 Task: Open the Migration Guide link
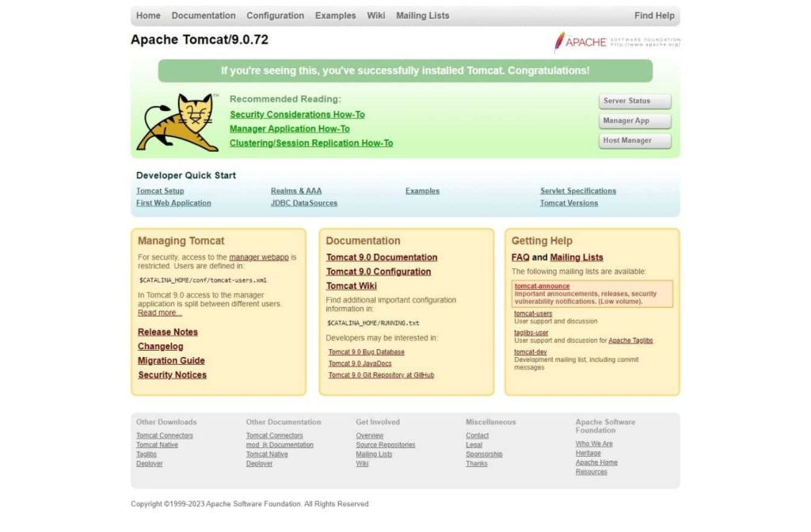coord(171,361)
